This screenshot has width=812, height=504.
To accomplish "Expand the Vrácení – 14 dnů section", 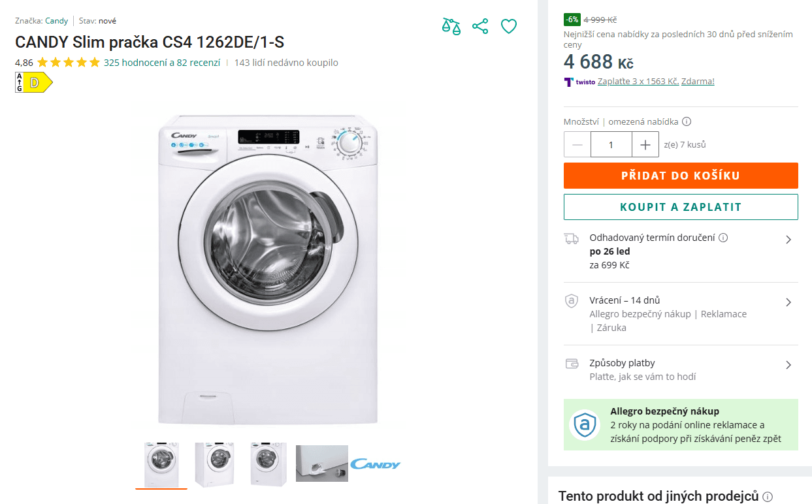I will [x=788, y=302].
